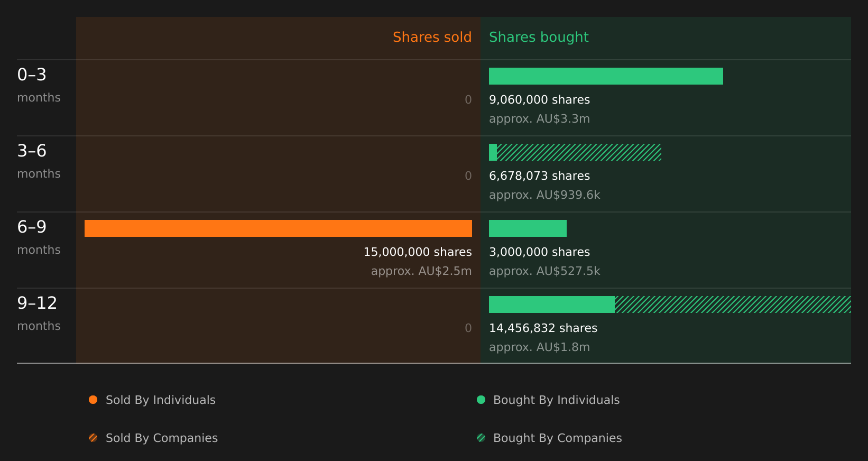Click the zero sold value in 3–6 months row

(x=468, y=176)
